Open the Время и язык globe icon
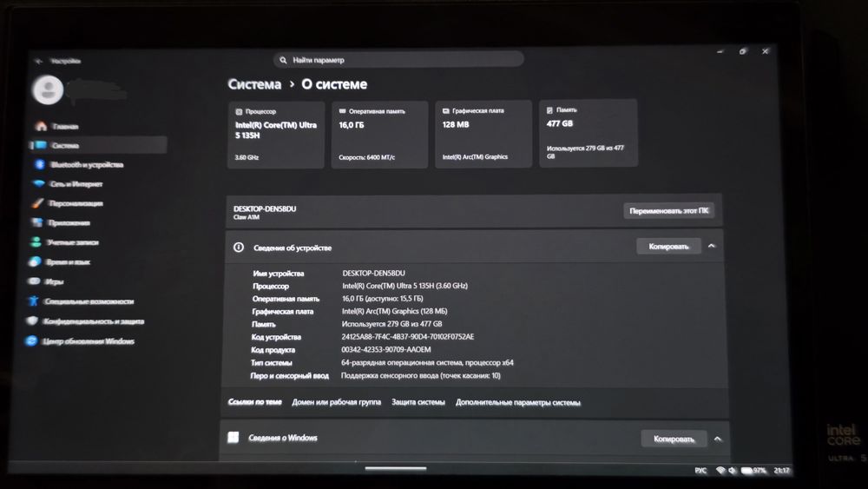 point(35,261)
